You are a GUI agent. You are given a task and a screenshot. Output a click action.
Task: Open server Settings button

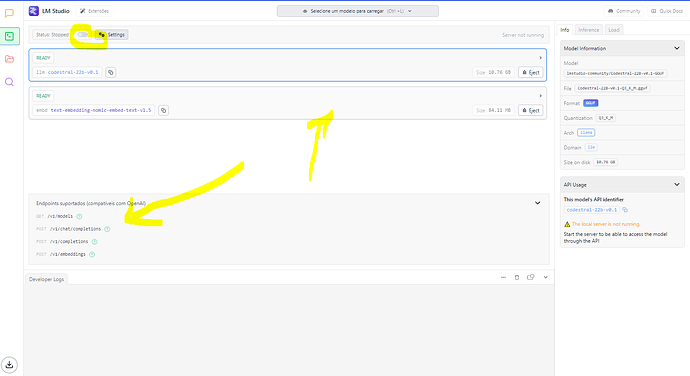point(112,35)
